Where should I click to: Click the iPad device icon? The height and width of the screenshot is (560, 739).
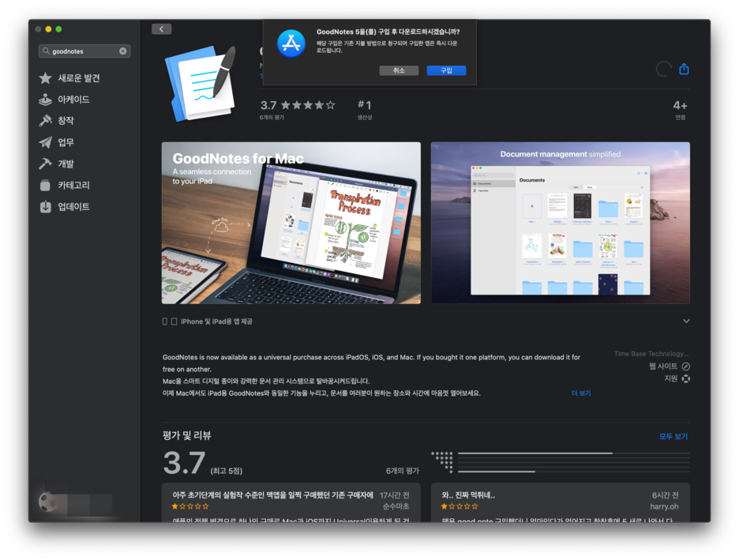tap(174, 321)
